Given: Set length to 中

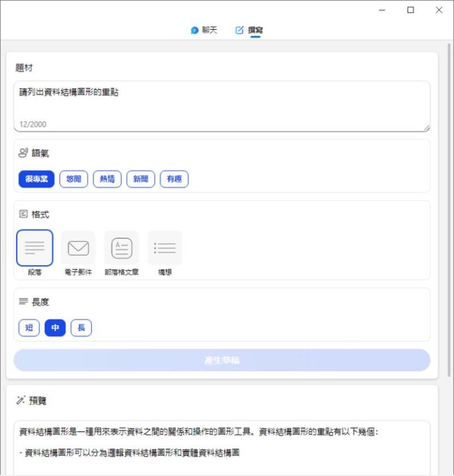Looking at the screenshot, I should (x=55, y=328).
